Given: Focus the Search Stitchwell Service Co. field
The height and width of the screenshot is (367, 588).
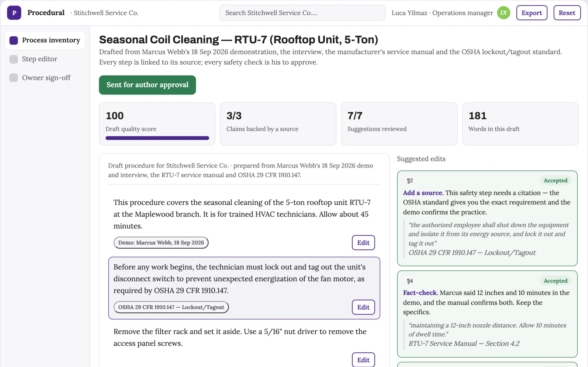Looking at the screenshot, I should click(x=302, y=13).
